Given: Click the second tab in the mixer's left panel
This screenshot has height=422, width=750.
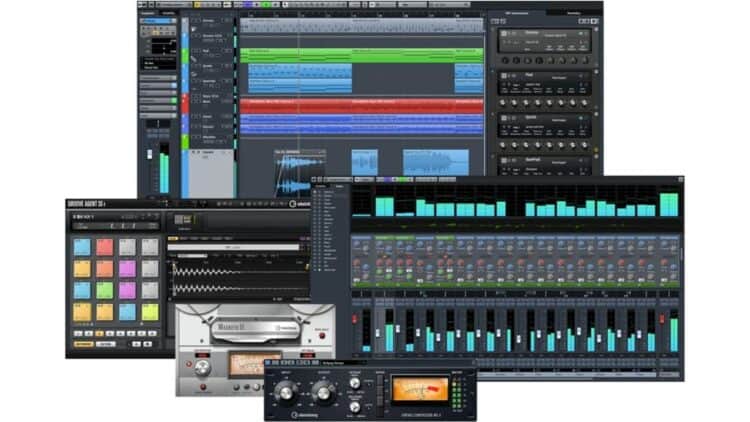Looking at the screenshot, I should tap(339, 186).
